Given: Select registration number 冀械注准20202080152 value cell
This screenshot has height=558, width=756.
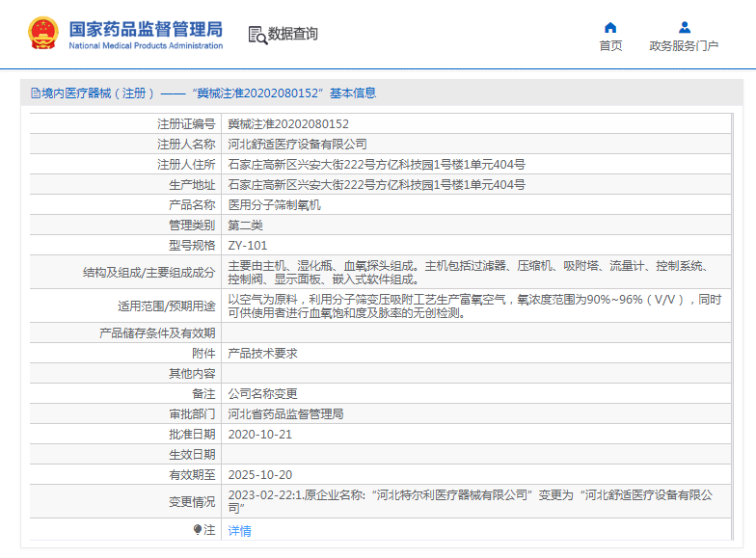Looking at the screenshot, I should (288, 123).
